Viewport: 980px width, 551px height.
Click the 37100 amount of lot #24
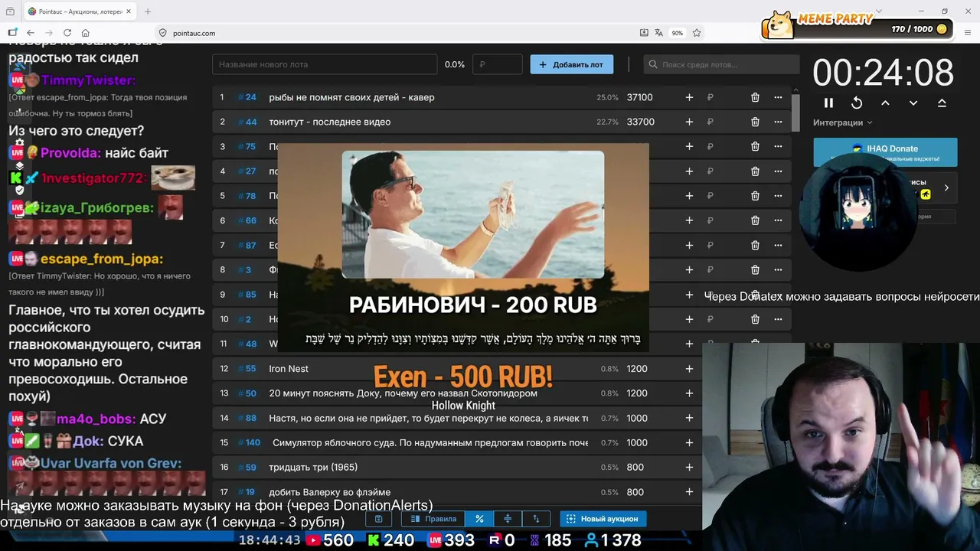pyautogui.click(x=640, y=97)
